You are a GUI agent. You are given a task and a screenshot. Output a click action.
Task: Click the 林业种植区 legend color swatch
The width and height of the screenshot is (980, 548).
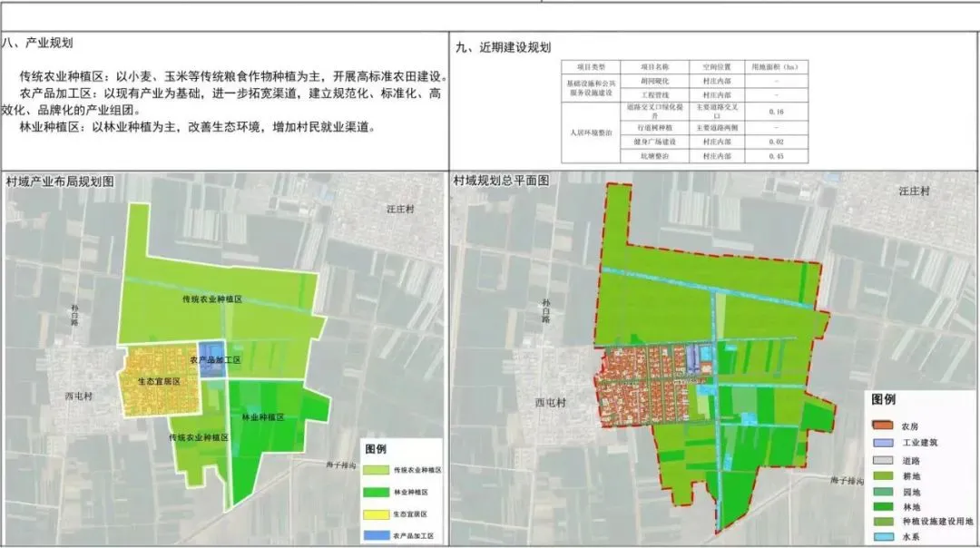tap(376, 493)
